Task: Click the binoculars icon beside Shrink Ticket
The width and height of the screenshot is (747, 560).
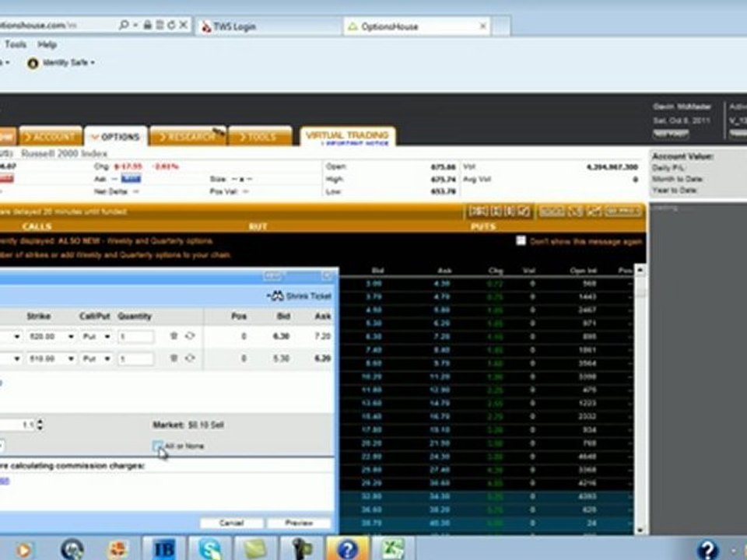Action: point(275,296)
